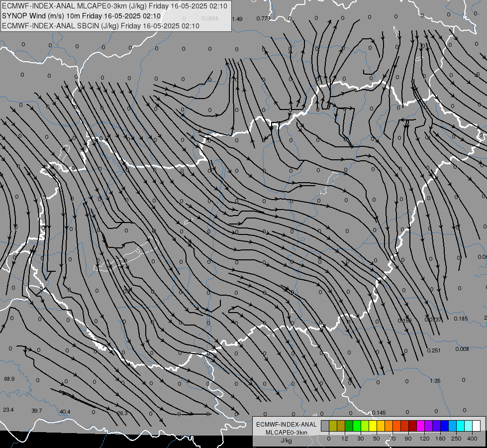487x448 pixels.
Task: Click the magenta swatch in the legend
Action: (x=421, y=426)
